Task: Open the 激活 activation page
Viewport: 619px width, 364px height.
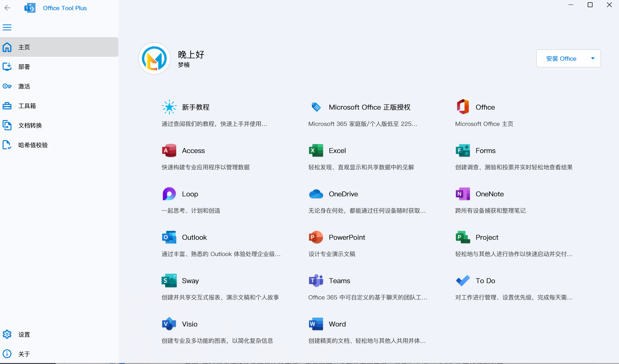Action: point(59,86)
